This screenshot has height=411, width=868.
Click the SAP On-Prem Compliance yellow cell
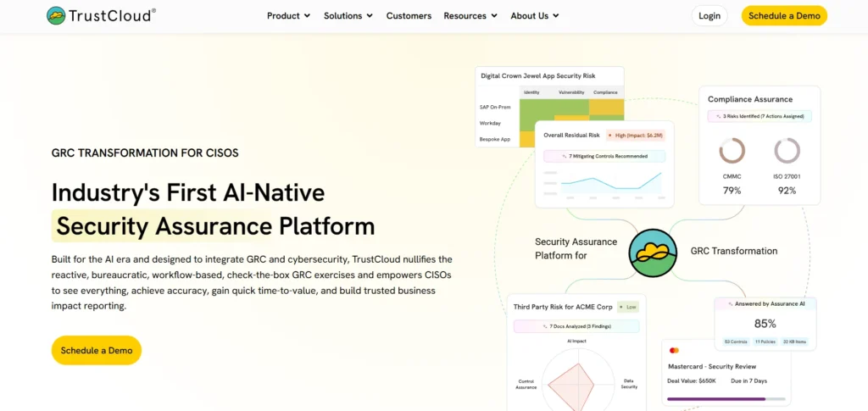pos(606,108)
